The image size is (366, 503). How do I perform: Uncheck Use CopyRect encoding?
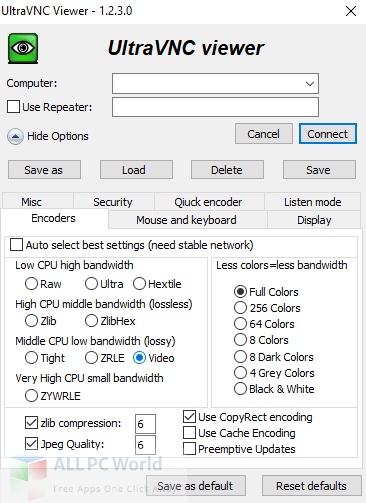(x=189, y=417)
